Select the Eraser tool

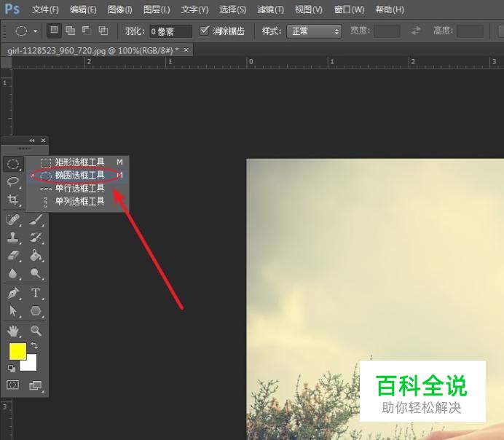[13, 256]
